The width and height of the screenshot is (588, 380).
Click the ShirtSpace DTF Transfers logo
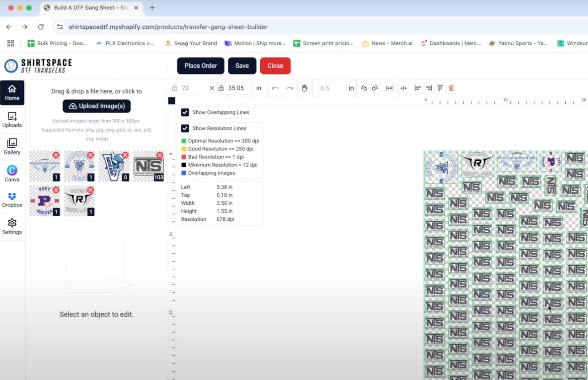point(38,66)
